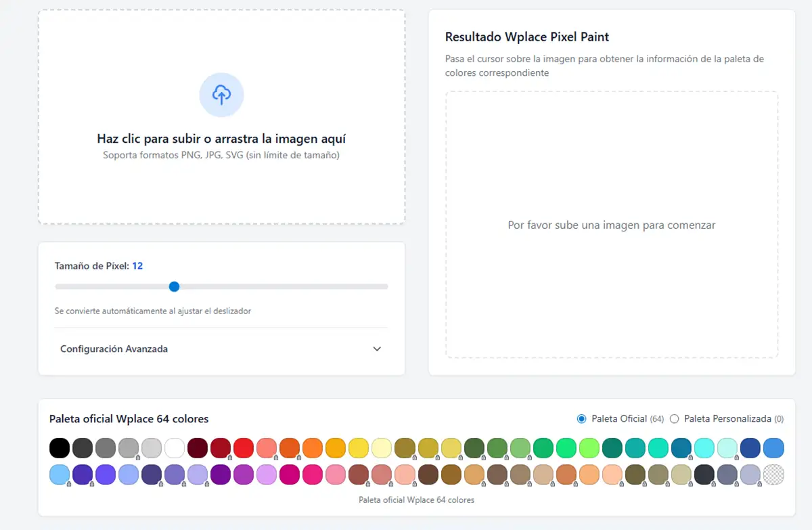Switch to the Paleta Personalizada radio button
This screenshot has width=812, height=530.
pyautogui.click(x=674, y=419)
